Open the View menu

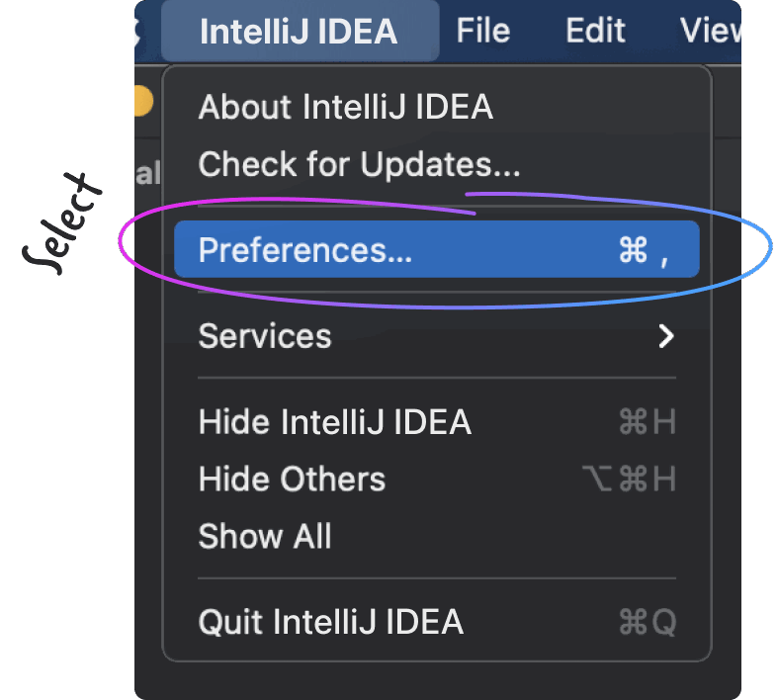coord(710,32)
